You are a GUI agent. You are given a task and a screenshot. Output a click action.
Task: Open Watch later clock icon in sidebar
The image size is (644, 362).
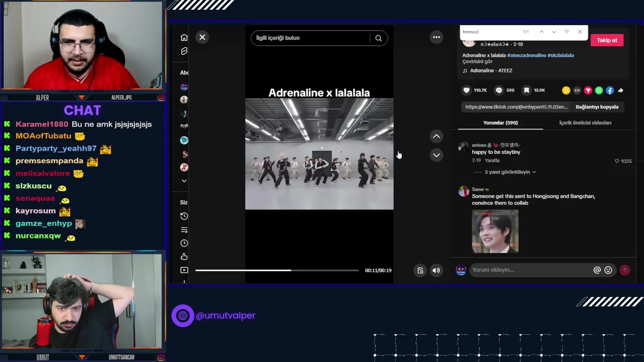click(x=184, y=243)
